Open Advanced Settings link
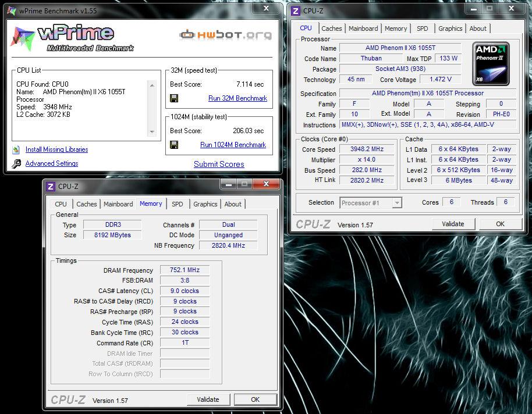This screenshot has height=414, width=532. pyautogui.click(x=52, y=163)
